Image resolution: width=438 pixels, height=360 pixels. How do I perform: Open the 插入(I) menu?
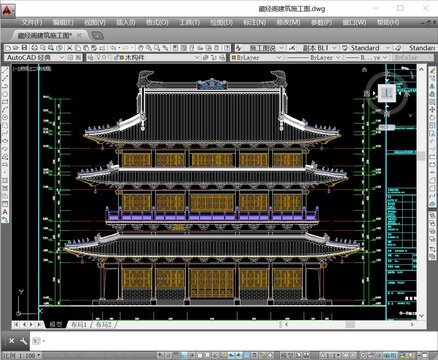[x=126, y=22]
